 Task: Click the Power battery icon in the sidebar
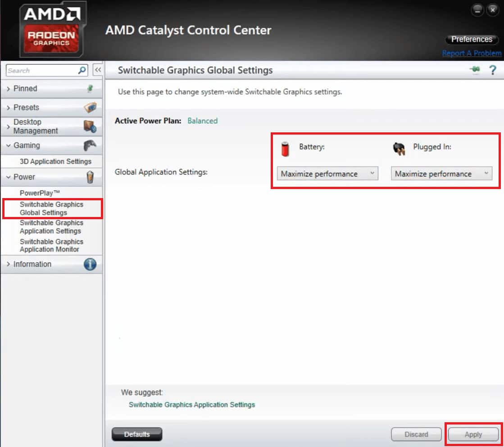[90, 177]
